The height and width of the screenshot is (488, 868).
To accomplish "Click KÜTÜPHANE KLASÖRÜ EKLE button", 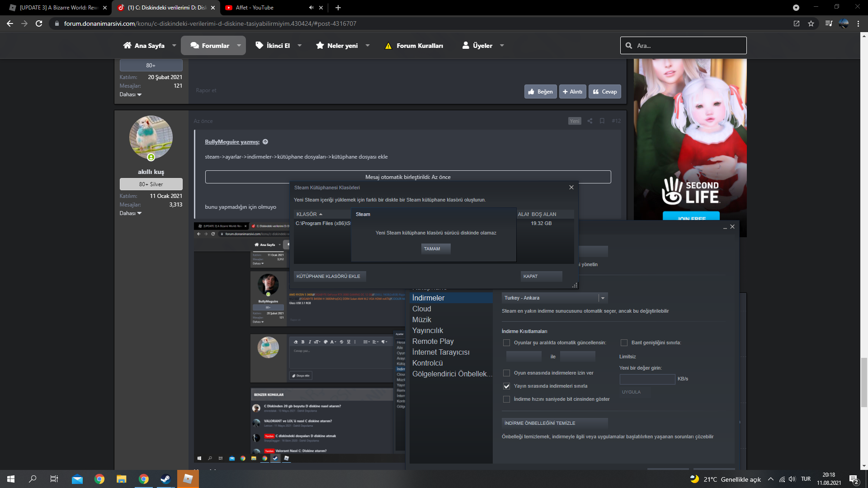I will 330,277.
